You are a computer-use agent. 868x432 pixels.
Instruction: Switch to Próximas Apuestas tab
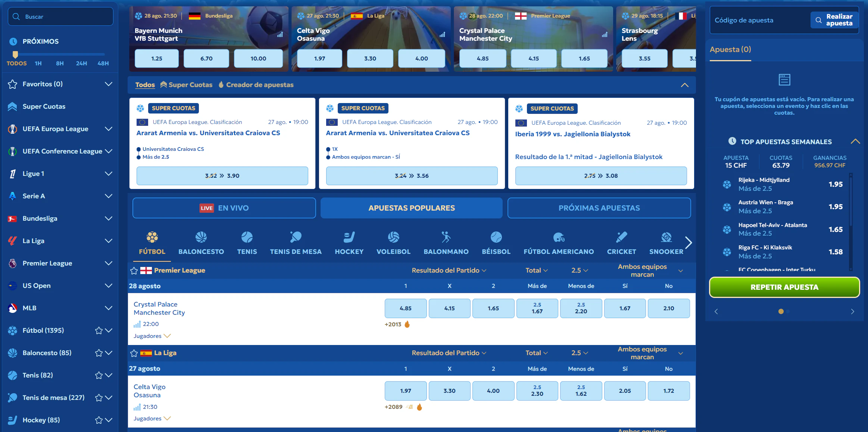tap(599, 208)
